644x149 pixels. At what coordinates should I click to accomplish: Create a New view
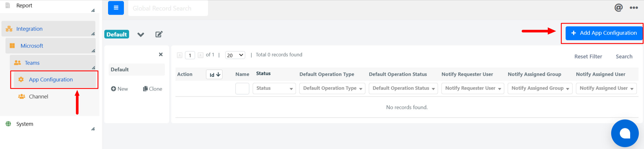(x=119, y=89)
